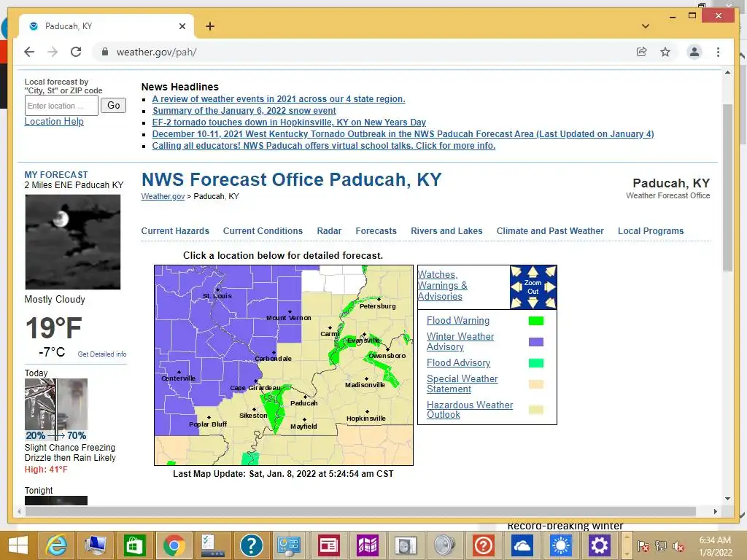Open the 2021 weather events review

click(x=278, y=99)
